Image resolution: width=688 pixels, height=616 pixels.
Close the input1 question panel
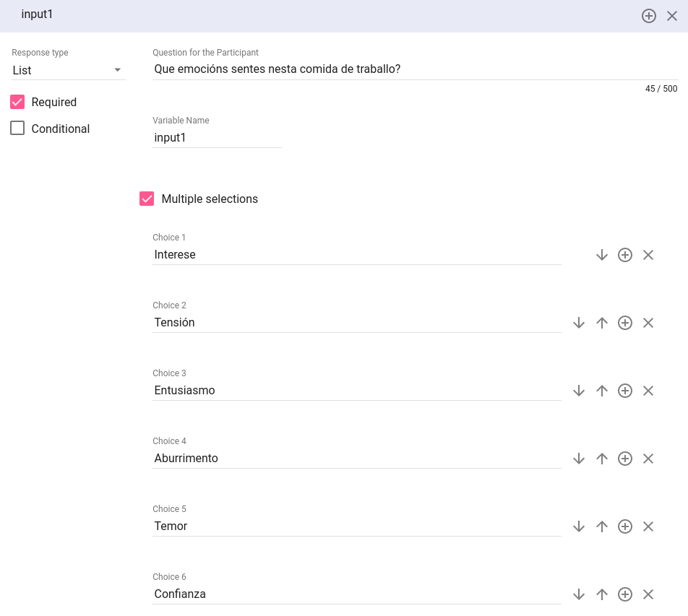click(672, 16)
